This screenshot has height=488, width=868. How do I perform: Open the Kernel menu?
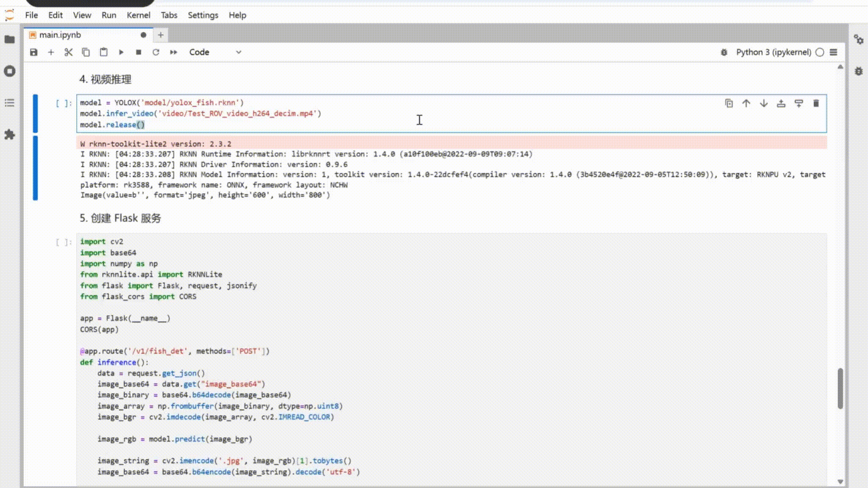(138, 15)
